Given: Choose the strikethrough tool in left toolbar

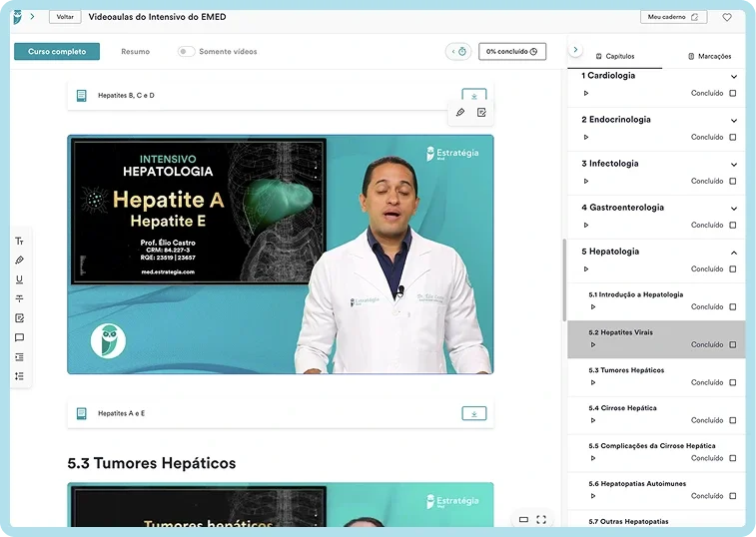Looking at the screenshot, I should coord(19,298).
